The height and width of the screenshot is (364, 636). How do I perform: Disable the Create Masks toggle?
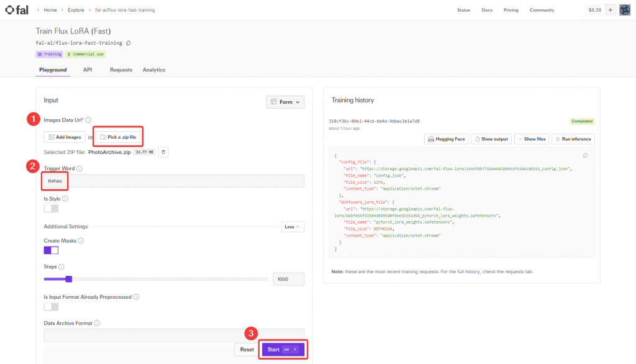tap(51, 250)
